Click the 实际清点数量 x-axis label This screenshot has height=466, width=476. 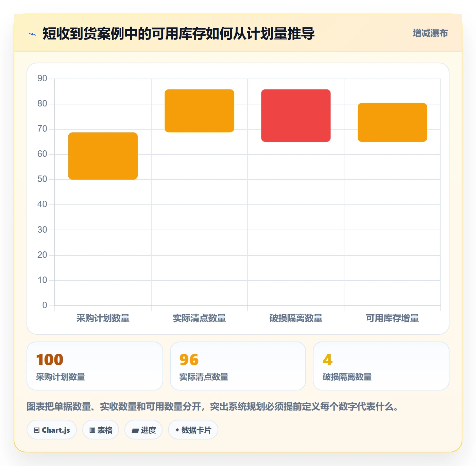(x=199, y=318)
